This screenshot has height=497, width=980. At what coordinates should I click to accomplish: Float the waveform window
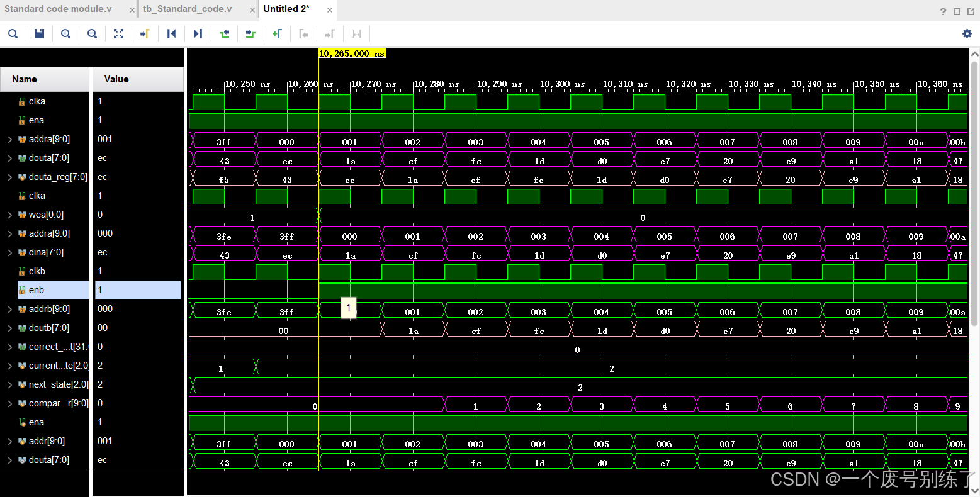[971, 11]
